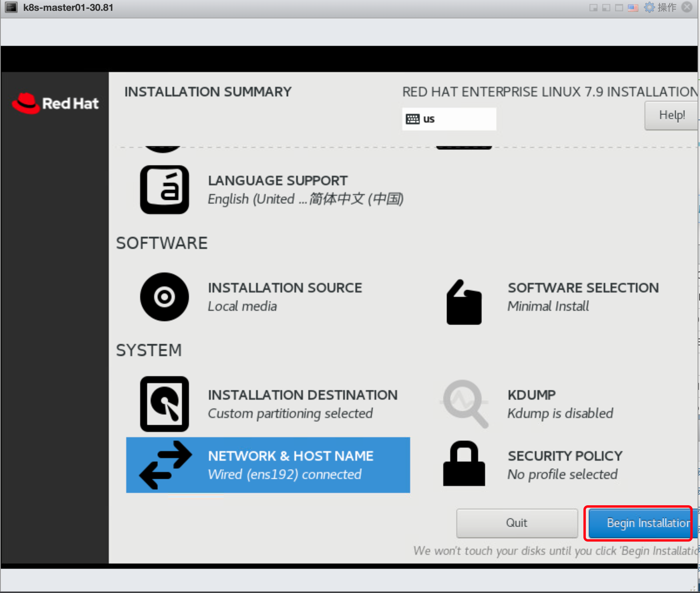This screenshot has width=700, height=593.
Task: Close the k8s-master01 console window
Action: click(x=687, y=7)
